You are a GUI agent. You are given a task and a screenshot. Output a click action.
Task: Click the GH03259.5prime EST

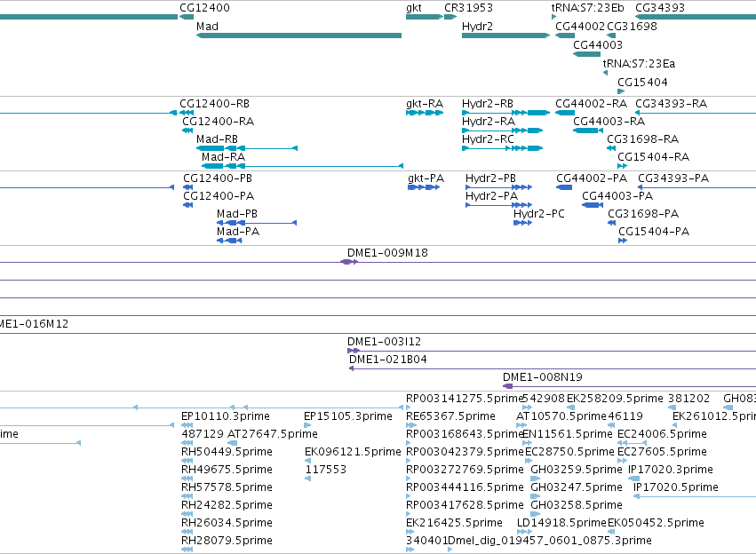tap(577, 470)
